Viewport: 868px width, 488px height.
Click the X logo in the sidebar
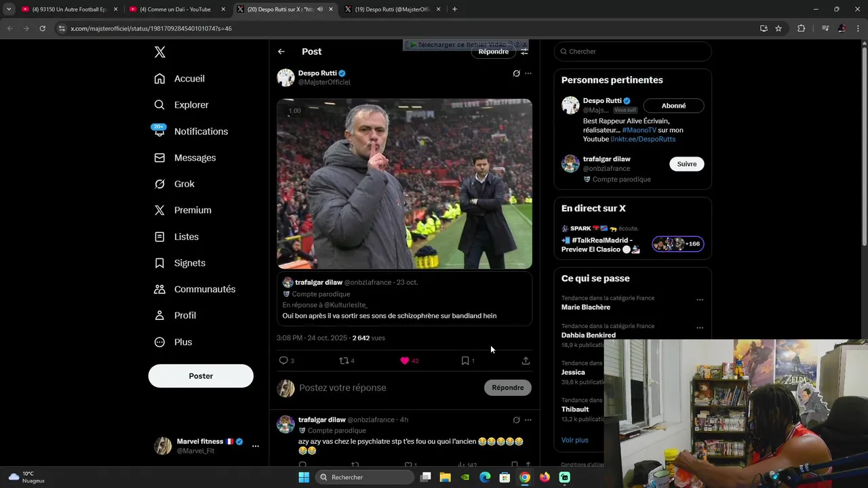click(159, 52)
